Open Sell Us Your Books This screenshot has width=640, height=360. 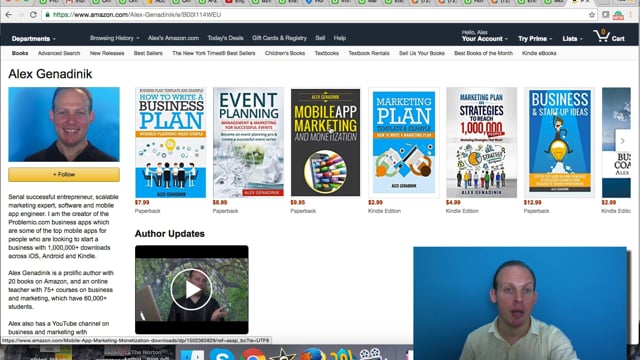(x=422, y=53)
